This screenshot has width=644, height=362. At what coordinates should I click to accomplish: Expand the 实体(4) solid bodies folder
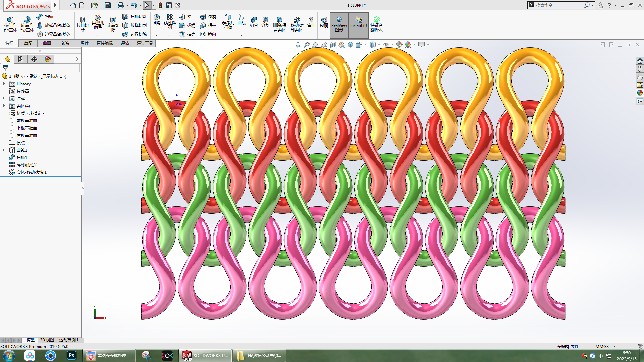click(4, 106)
